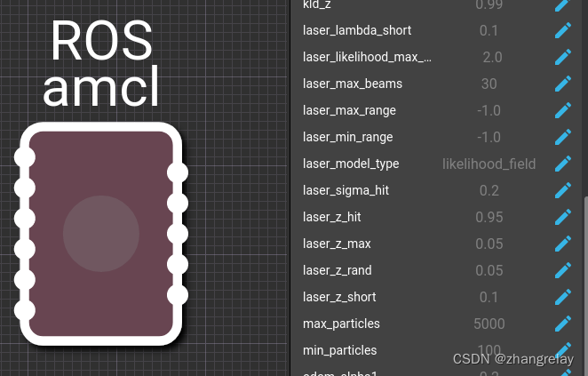Edit the laser_lambda_short parameter with its pencil

(x=563, y=30)
